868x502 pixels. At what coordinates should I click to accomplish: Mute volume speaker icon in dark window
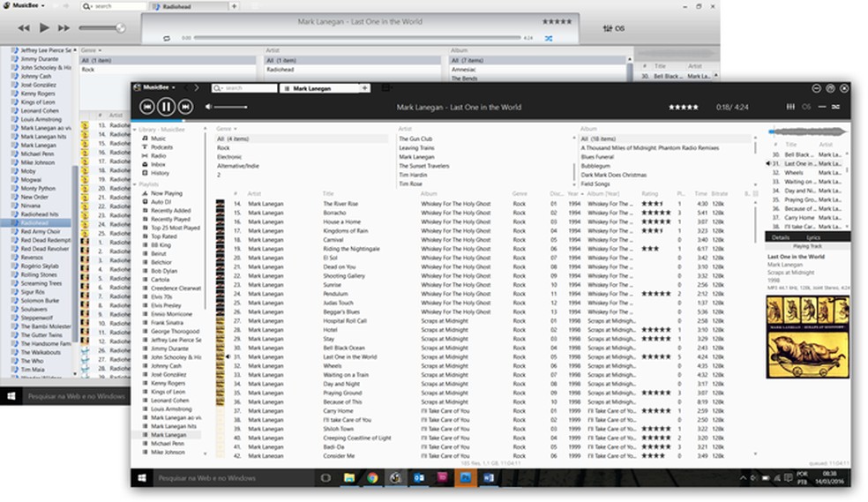pos(208,106)
